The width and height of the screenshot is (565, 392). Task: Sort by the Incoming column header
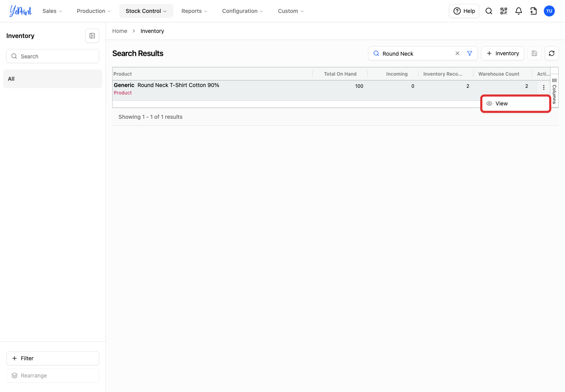393,74
